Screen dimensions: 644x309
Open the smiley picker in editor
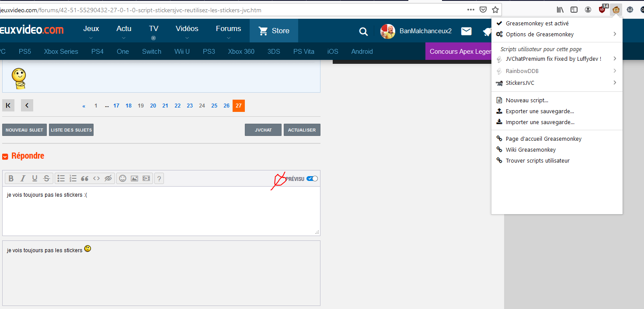123,178
